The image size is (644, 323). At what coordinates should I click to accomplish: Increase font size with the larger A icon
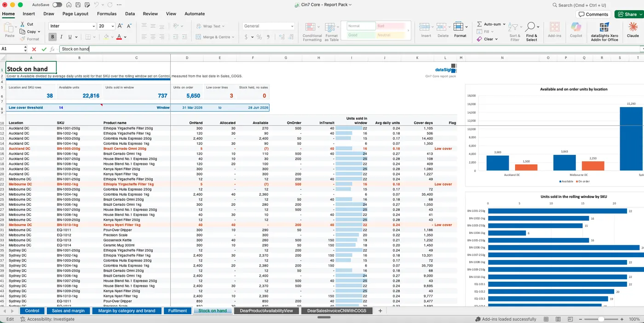[120, 26]
